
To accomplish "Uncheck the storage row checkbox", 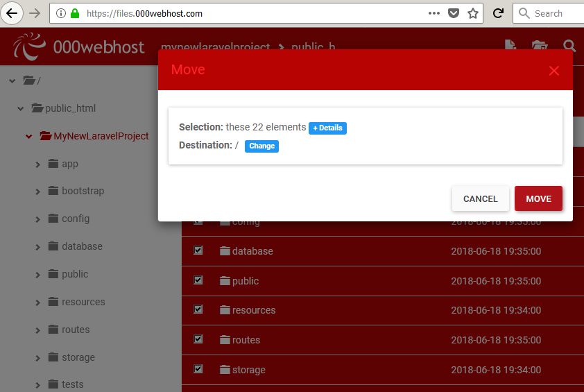I will pos(198,368).
